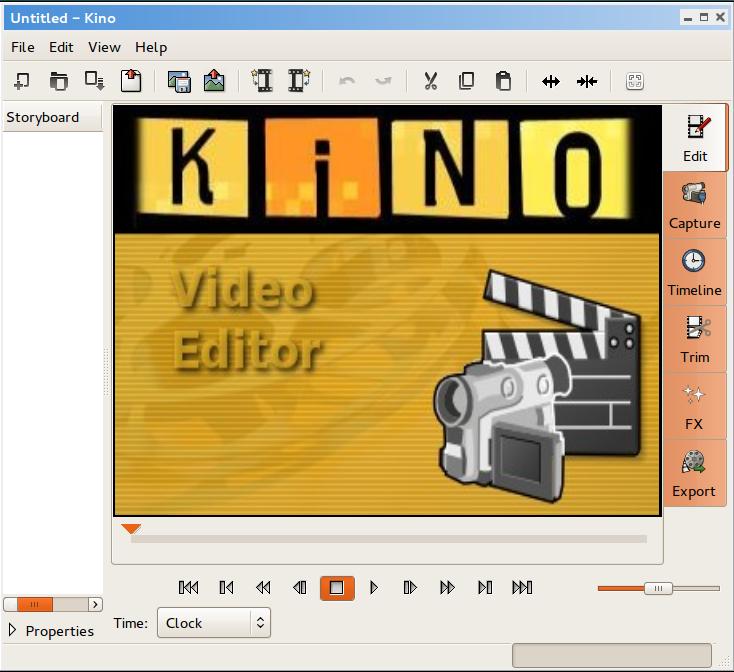The height and width of the screenshot is (672, 734).
Task: Open the Timeline mode tab
Action: click(x=695, y=272)
